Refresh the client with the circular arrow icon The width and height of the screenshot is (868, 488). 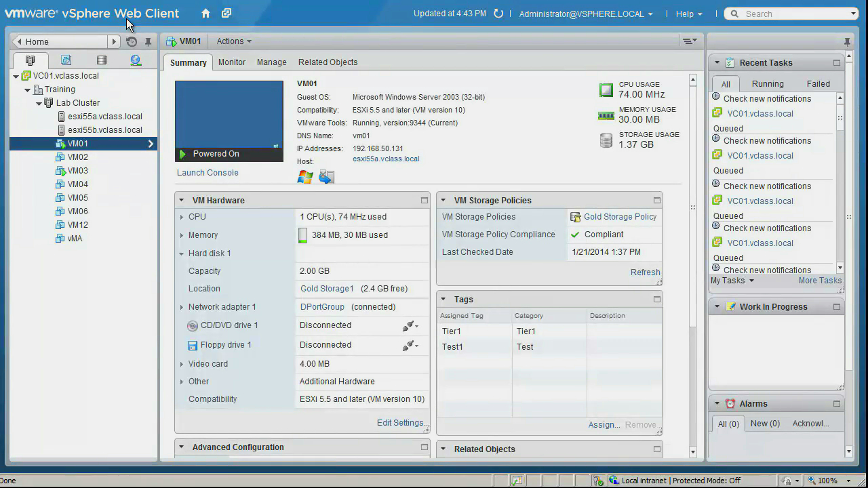point(498,14)
